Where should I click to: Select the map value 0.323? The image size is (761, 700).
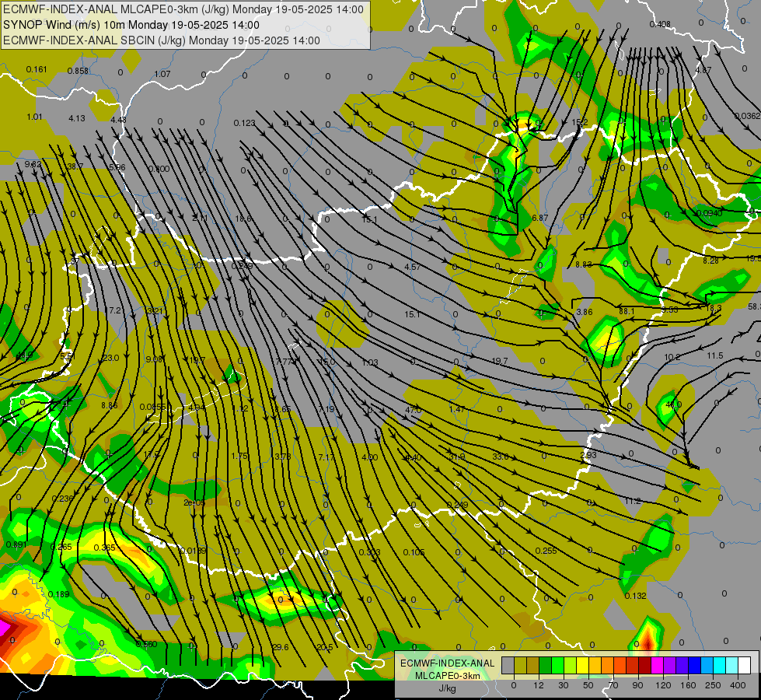369,552
